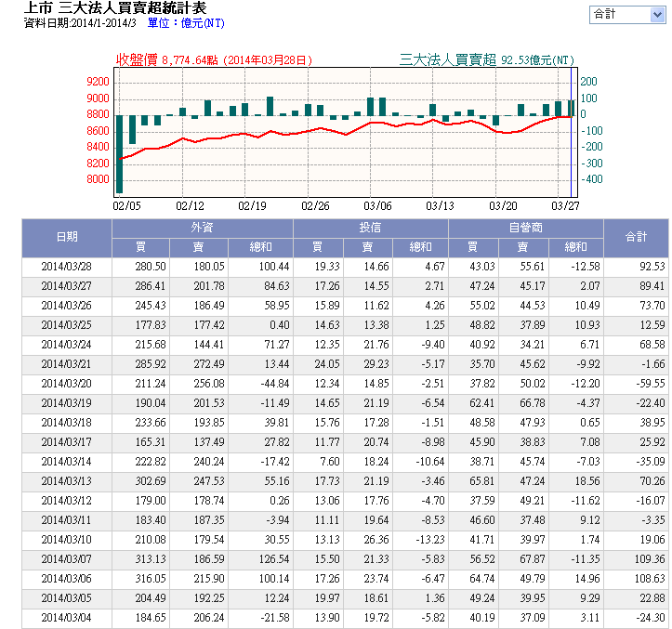Click the total value 109.36
This screenshot has width=672, height=629.
pos(650,559)
